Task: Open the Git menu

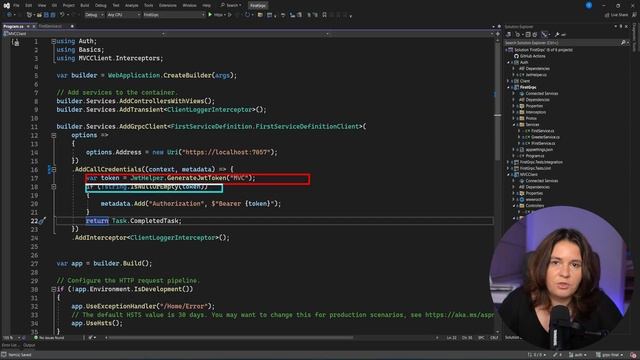Action: (54, 5)
